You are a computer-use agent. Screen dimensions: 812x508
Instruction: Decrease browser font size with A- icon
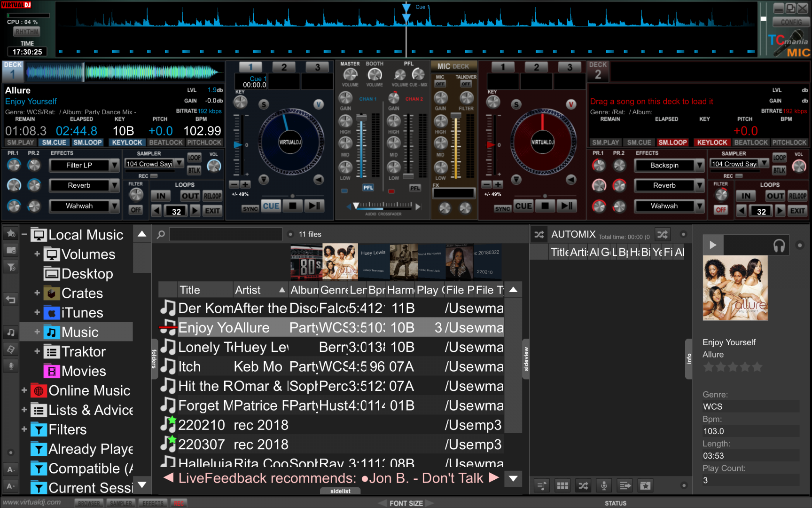[11, 469]
